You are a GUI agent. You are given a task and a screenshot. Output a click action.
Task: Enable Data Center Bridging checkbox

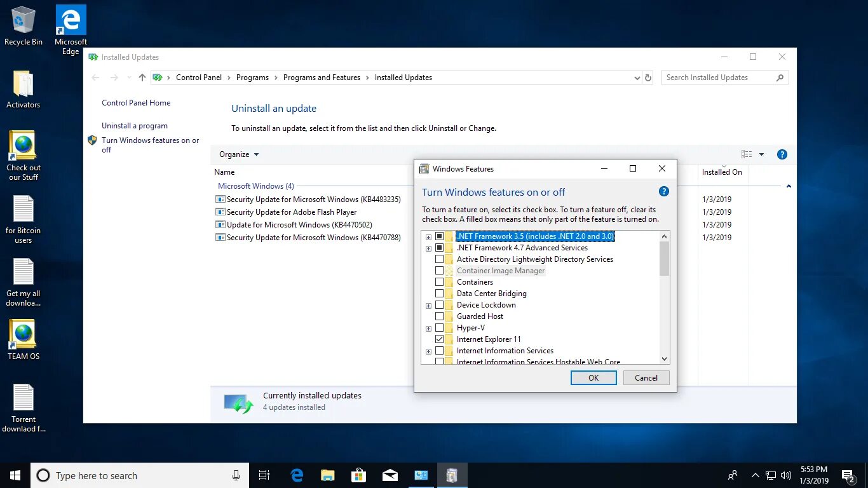439,294
